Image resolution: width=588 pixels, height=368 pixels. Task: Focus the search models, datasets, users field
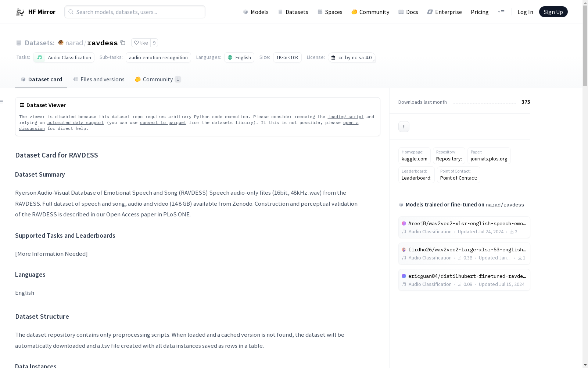pyautogui.click(x=135, y=12)
